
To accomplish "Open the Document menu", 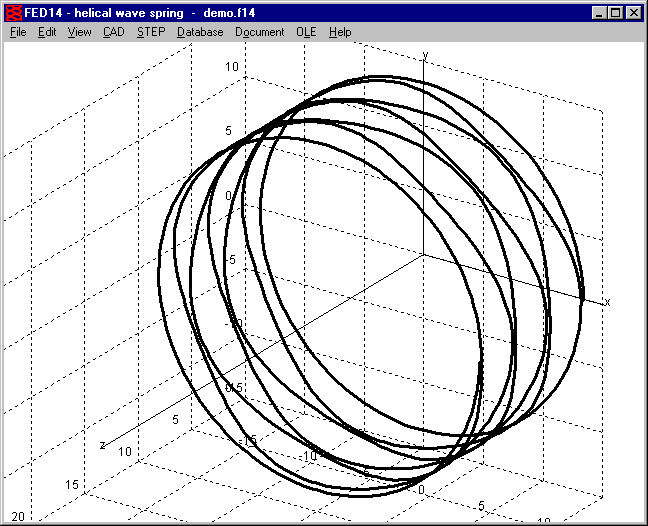I will [259, 32].
